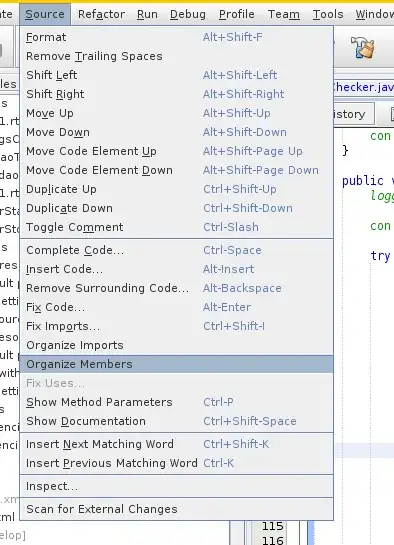Choose Format from the Source menu

pos(177,37)
